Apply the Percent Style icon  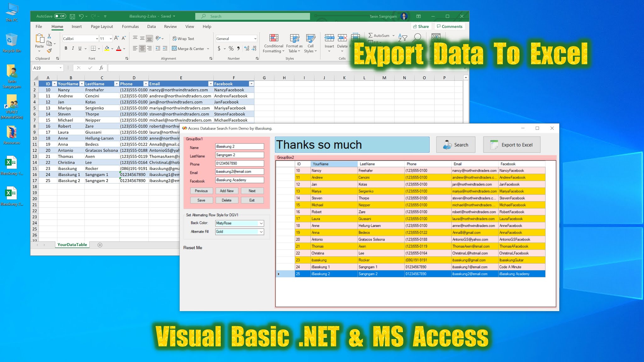coord(230,48)
